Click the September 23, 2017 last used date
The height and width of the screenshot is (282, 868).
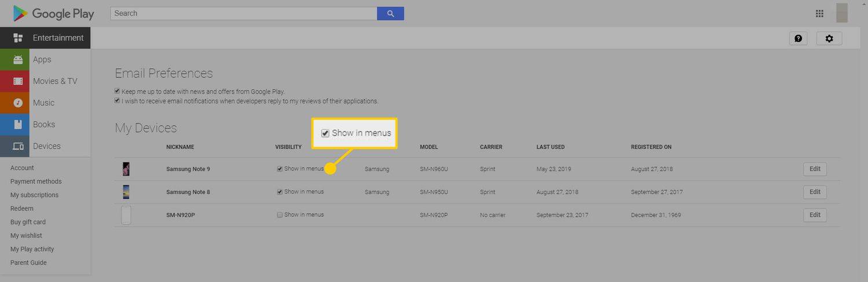[562, 215]
